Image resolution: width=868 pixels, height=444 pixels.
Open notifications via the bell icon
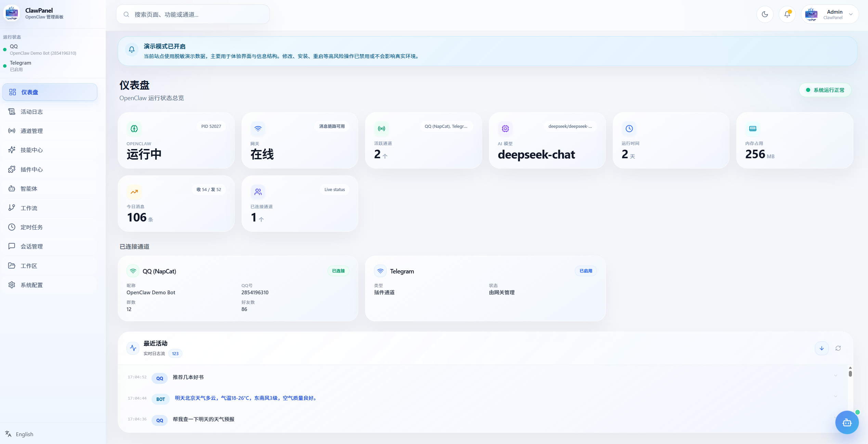coord(787,14)
